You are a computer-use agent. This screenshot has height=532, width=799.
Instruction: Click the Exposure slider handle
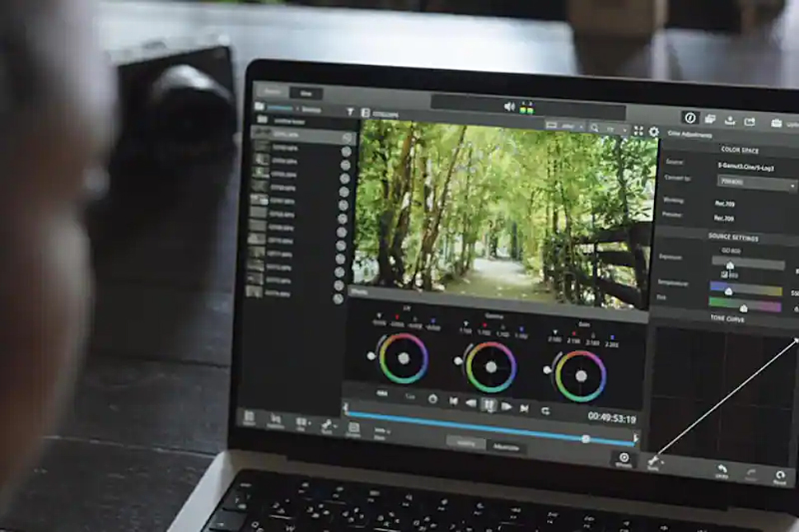coord(730,265)
